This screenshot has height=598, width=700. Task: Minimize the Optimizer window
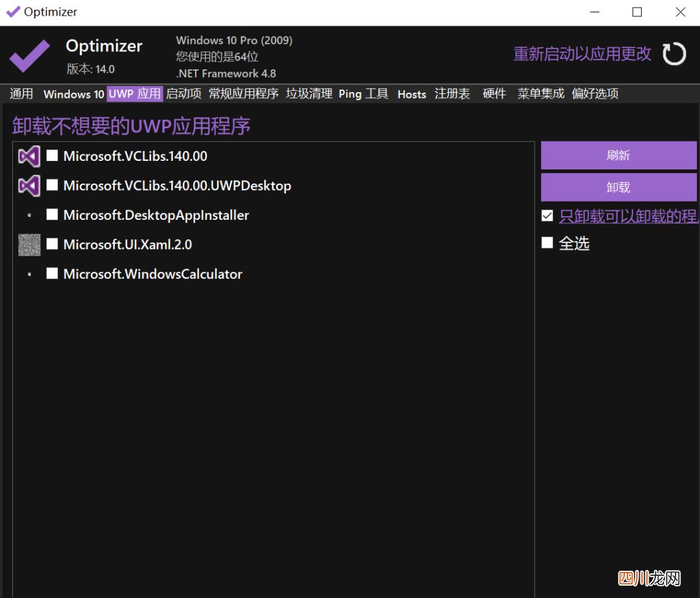pos(594,12)
